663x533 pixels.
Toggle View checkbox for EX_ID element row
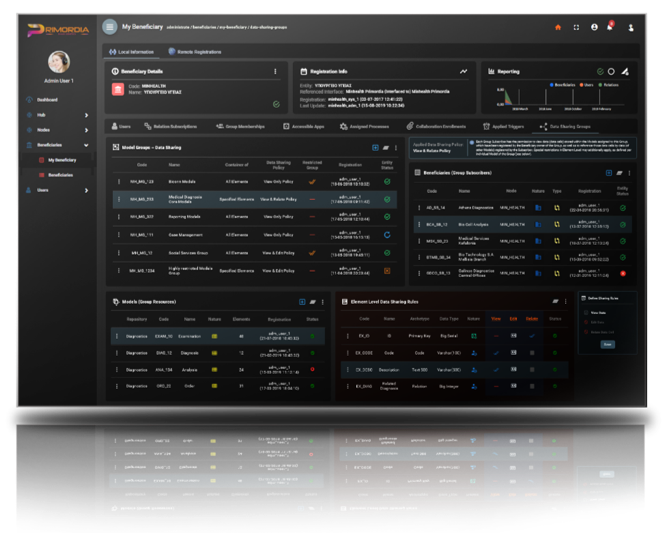pos(497,337)
